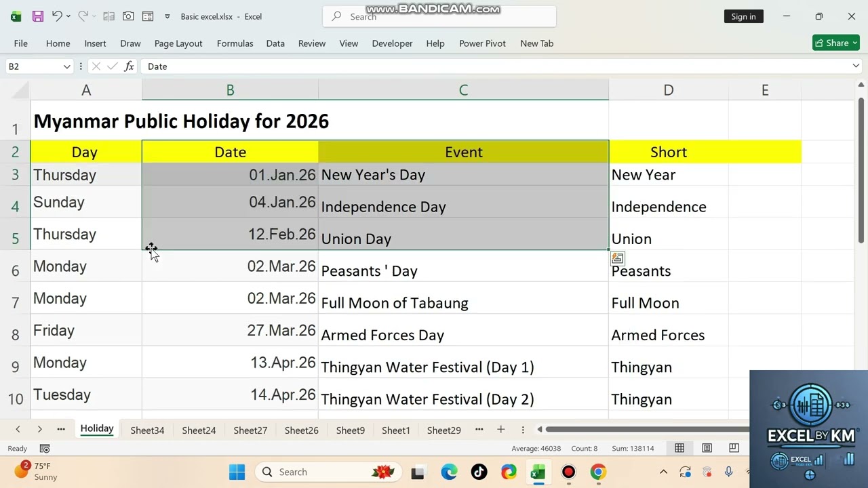Click the Quick Analysis icon below selection
The width and height of the screenshot is (868, 488).
[x=617, y=258]
